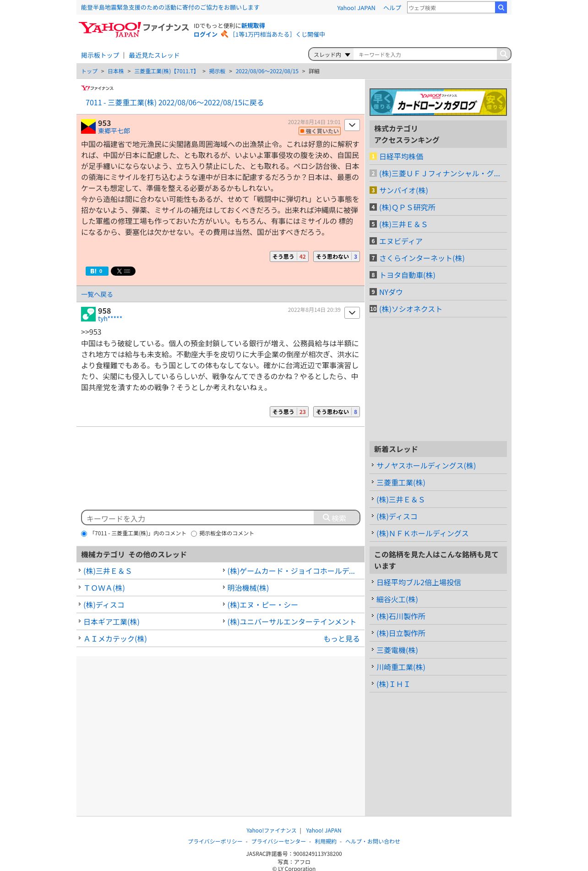The image size is (588, 871).
Task: Click the カードローンカタログ banner
Action: point(438,102)
